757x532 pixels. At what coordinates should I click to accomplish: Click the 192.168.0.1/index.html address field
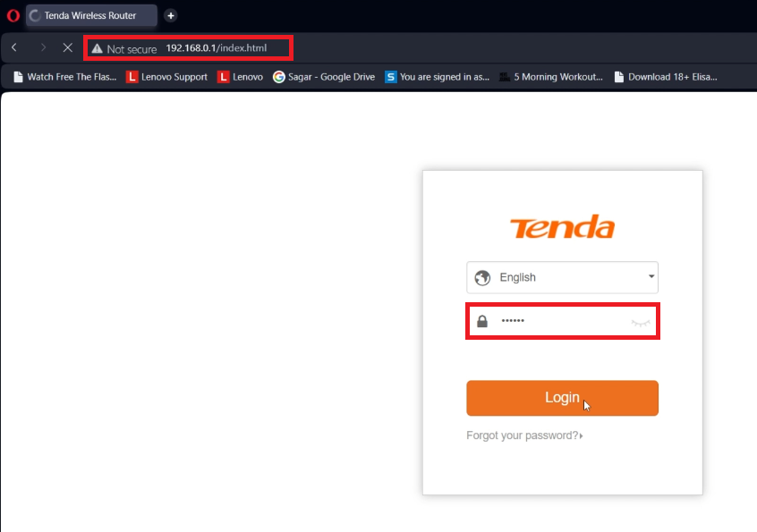tap(217, 48)
